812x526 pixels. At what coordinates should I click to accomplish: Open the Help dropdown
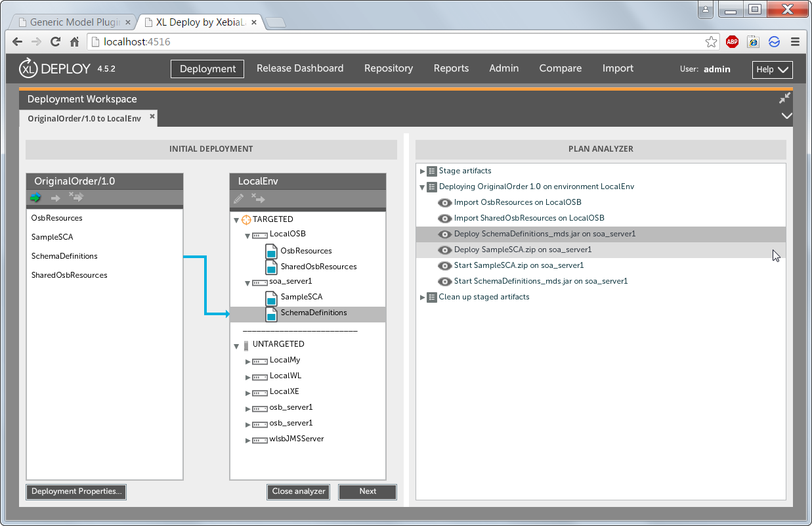772,70
